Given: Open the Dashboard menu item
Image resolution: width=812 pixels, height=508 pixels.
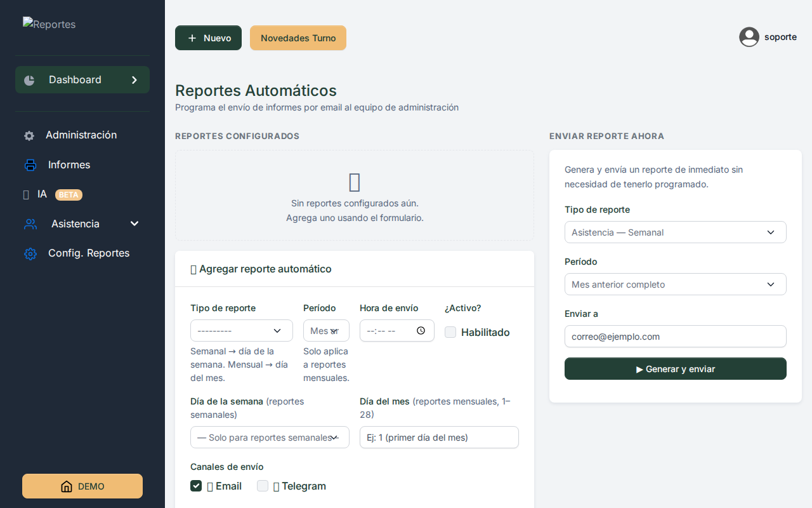Looking at the screenshot, I should pyautogui.click(x=82, y=80).
